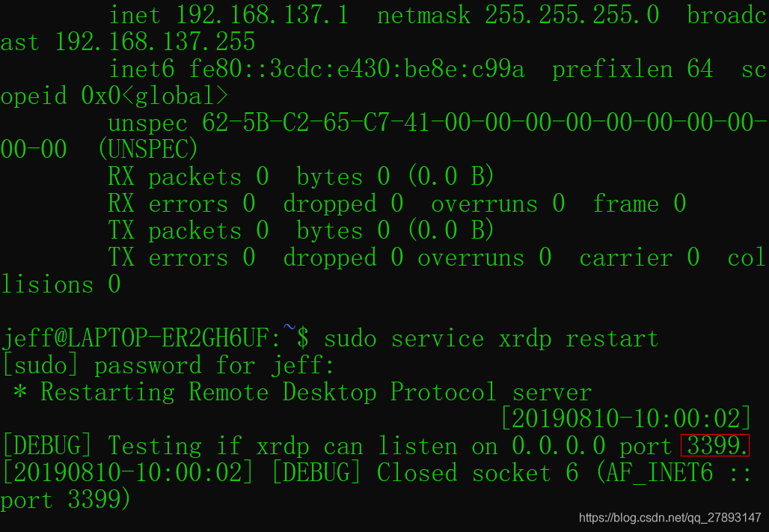The image size is (769, 532).
Task: Click the '[sudo] password for jeff:' line
Action: 168,366
